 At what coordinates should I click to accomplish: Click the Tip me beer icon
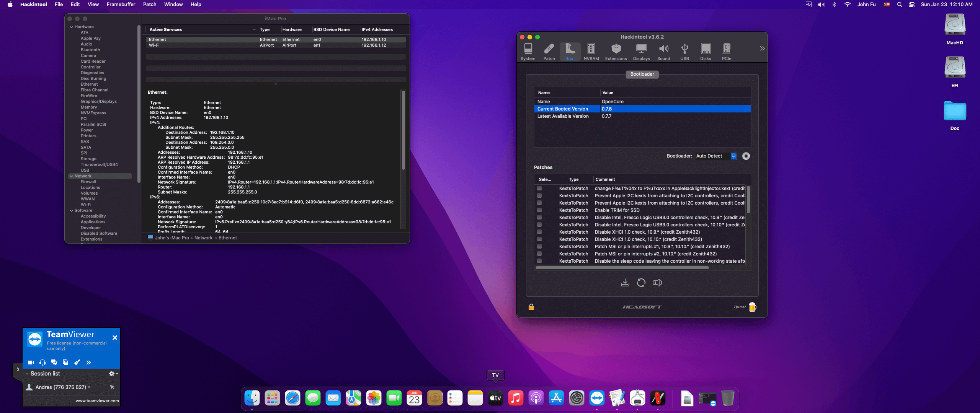tap(752, 307)
